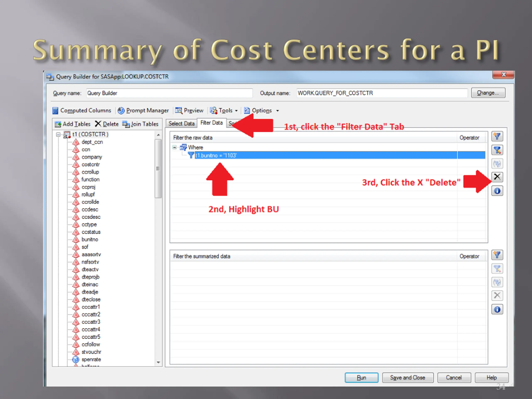532x399 pixels.
Task: Click the New Filter icon for raw data
Action: coord(497,137)
